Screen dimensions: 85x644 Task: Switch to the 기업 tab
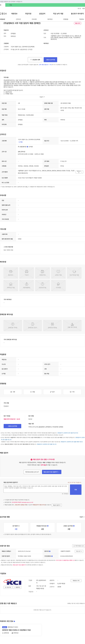(x=11, y=5)
